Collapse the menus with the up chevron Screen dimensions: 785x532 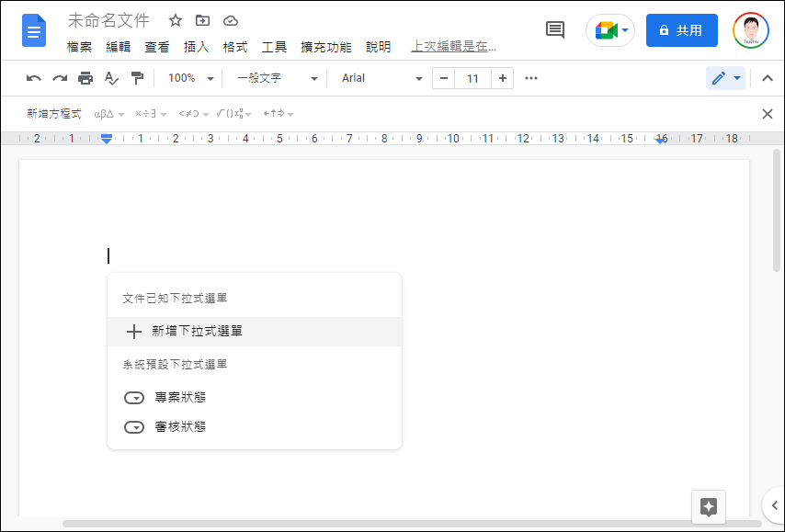tap(768, 78)
